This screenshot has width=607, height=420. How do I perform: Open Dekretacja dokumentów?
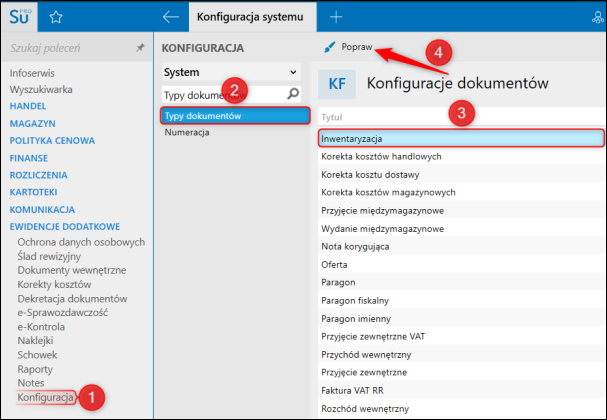72,299
